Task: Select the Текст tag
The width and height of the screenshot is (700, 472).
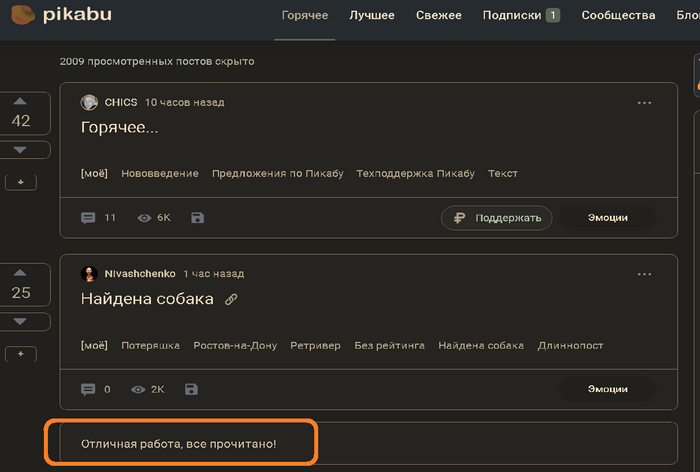Action: pyautogui.click(x=503, y=173)
